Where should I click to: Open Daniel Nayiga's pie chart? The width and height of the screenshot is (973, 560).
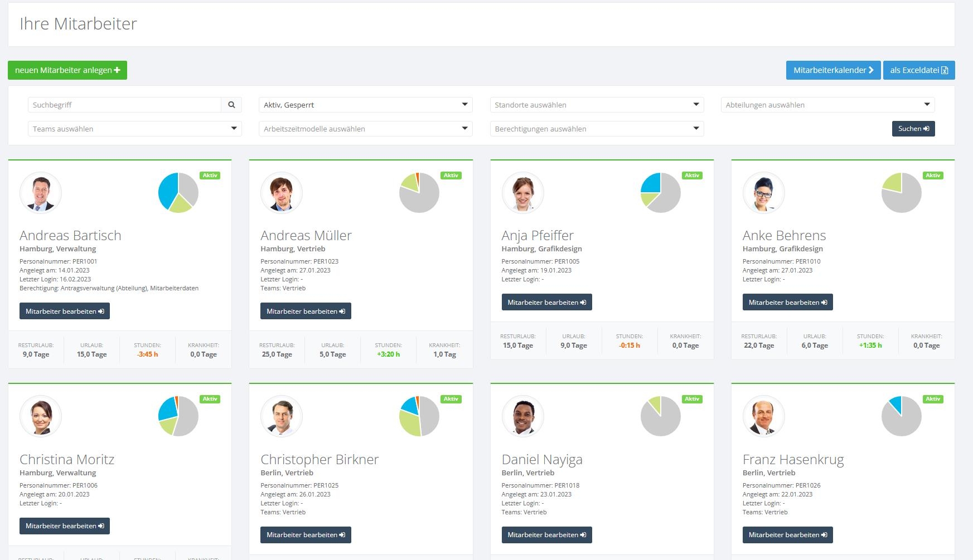pos(661,416)
